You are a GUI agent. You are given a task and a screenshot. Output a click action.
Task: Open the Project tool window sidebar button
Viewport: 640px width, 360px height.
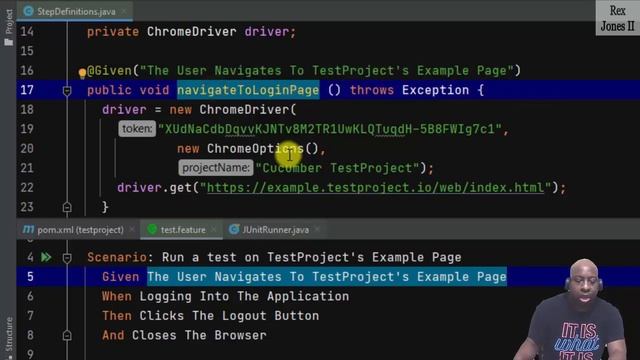[9, 28]
